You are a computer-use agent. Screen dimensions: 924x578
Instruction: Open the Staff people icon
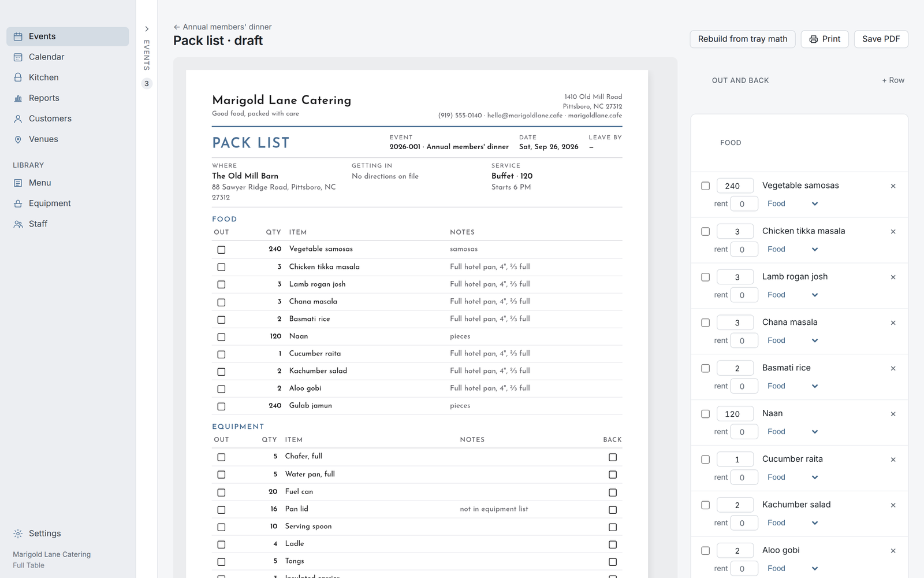click(18, 224)
